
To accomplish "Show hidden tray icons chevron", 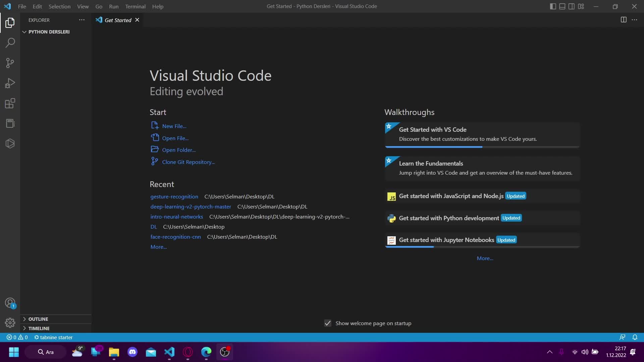I will [549, 352].
